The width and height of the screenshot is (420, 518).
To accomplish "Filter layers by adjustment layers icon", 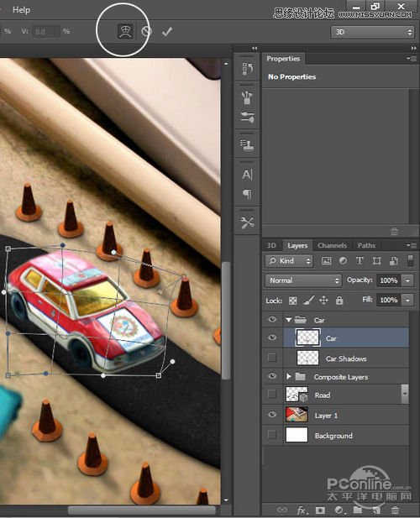I will click(x=343, y=261).
